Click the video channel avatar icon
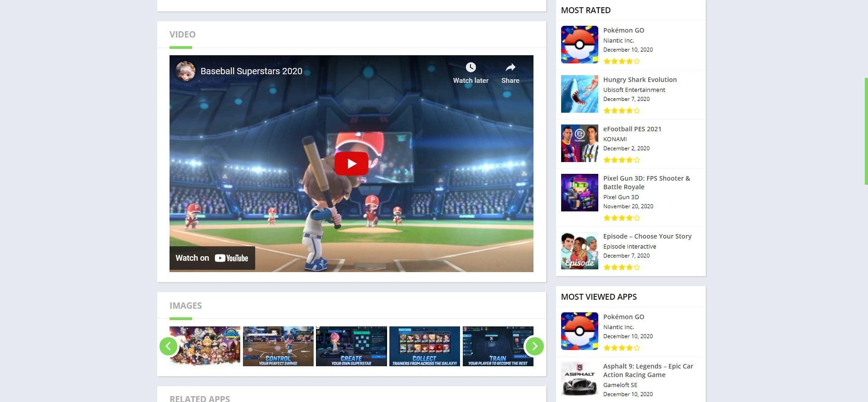 [185, 71]
